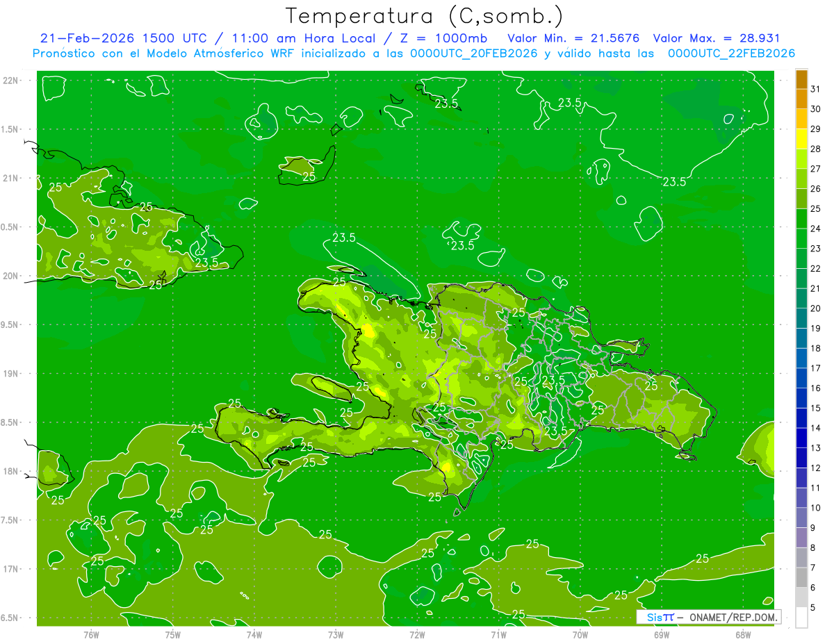Select the '18N' latitude axis label
This screenshot has width=834, height=644.
coord(10,471)
